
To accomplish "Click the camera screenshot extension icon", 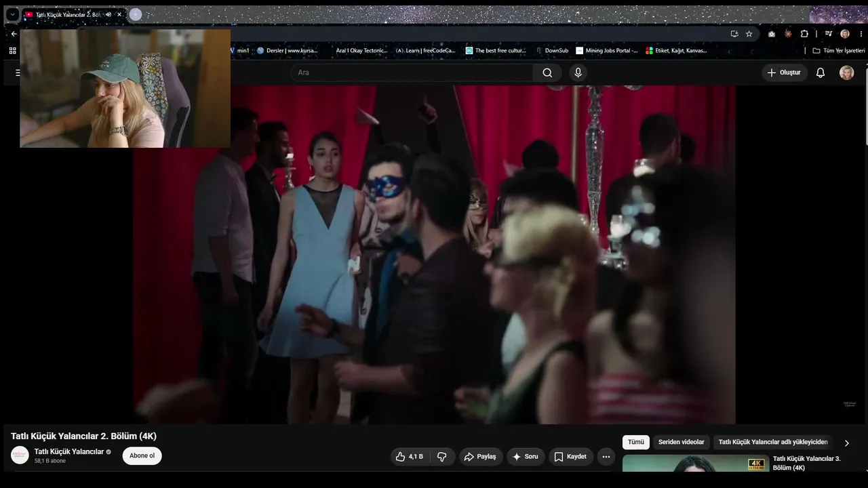I will (x=772, y=34).
